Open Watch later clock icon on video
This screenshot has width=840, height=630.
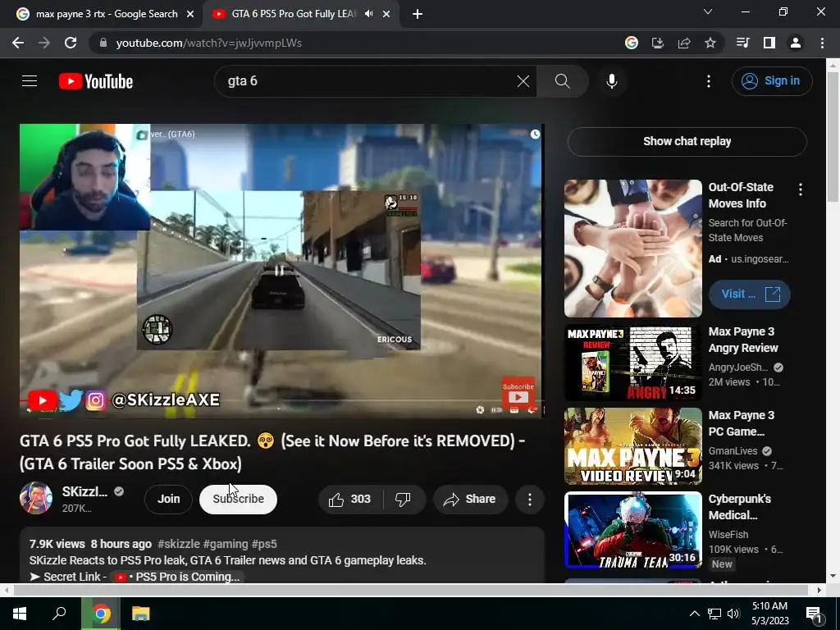(535, 135)
